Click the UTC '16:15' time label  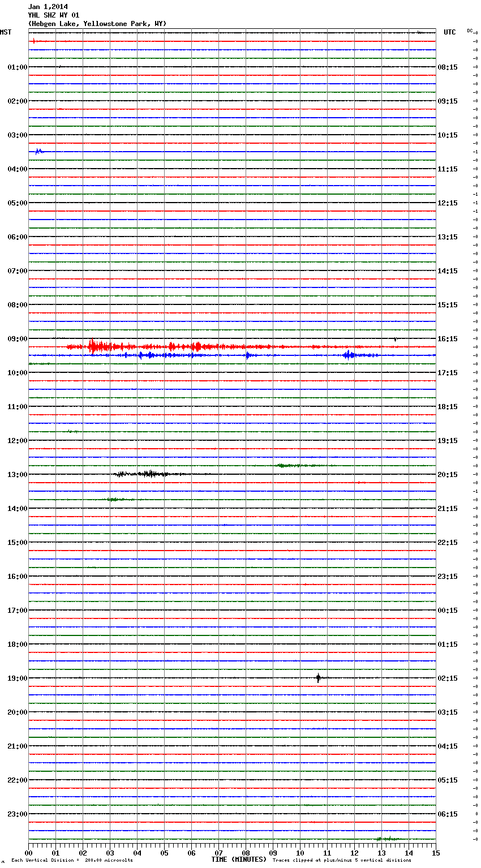pyautogui.click(x=448, y=339)
